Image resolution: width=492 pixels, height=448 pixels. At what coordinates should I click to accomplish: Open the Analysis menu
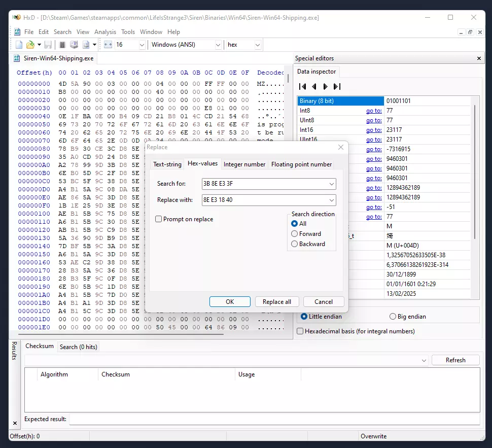[x=105, y=32]
